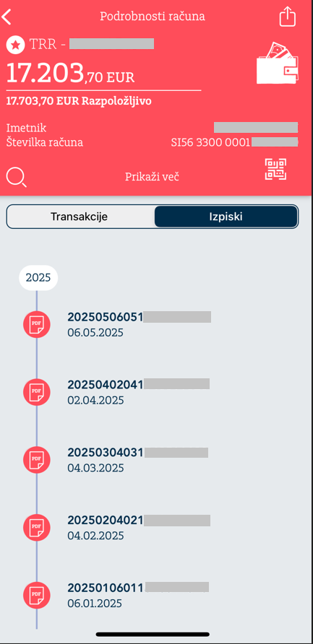Open PDF icon for 06.01.2025 statement
This screenshot has width=313, height=644.
click(x=37, y=595)
